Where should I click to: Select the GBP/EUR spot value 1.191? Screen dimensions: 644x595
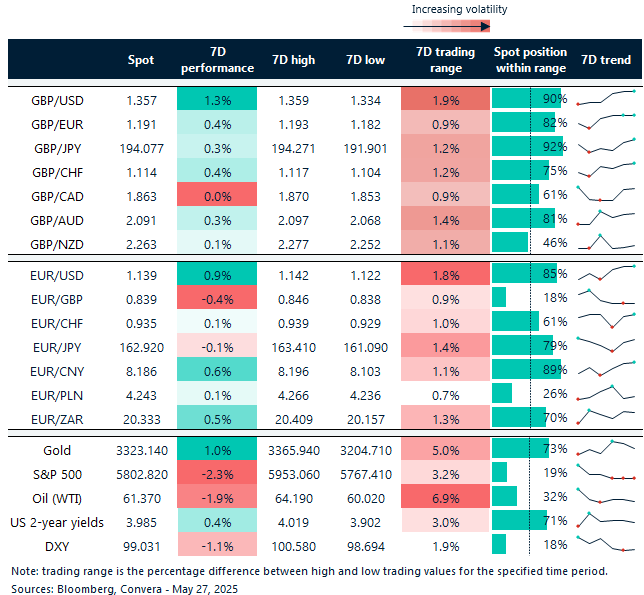141,124
